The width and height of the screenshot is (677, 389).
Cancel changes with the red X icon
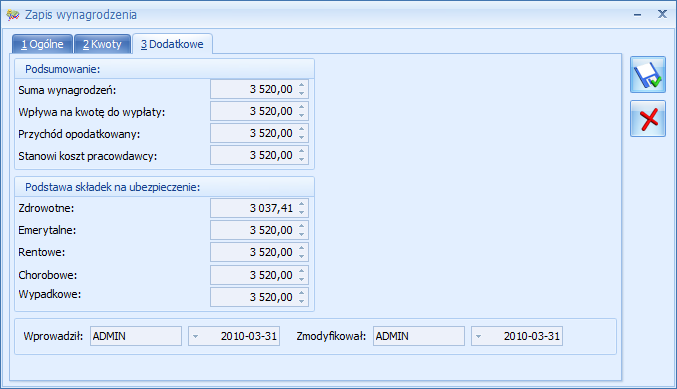(x=648, y=119)
